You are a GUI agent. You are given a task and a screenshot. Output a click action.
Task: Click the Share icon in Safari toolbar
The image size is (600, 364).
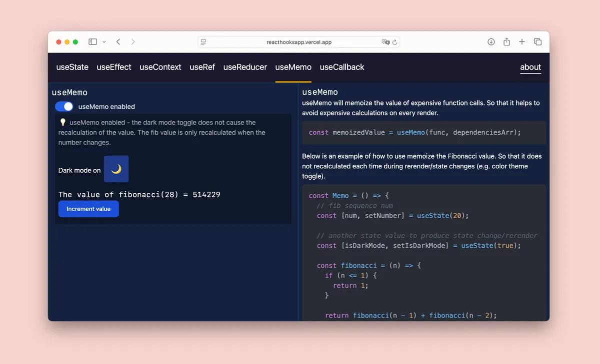click(506, 42)
